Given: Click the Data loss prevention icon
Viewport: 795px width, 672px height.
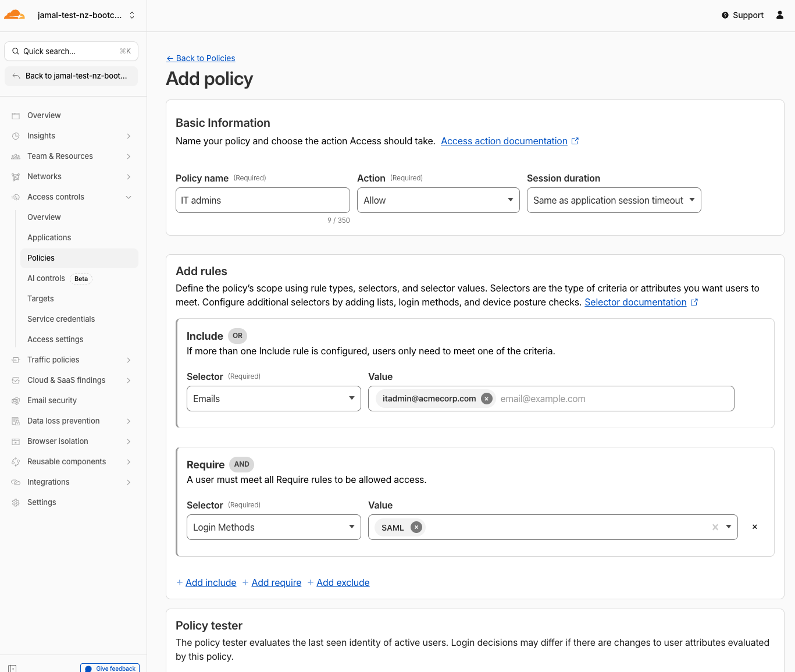Looking at the screenshot, I should (x=16, y=421).
